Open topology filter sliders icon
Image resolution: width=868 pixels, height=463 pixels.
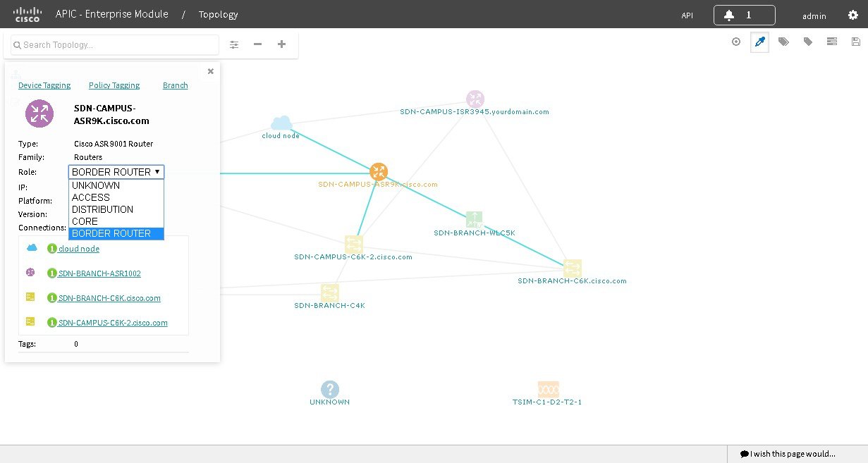coord(234,44)
